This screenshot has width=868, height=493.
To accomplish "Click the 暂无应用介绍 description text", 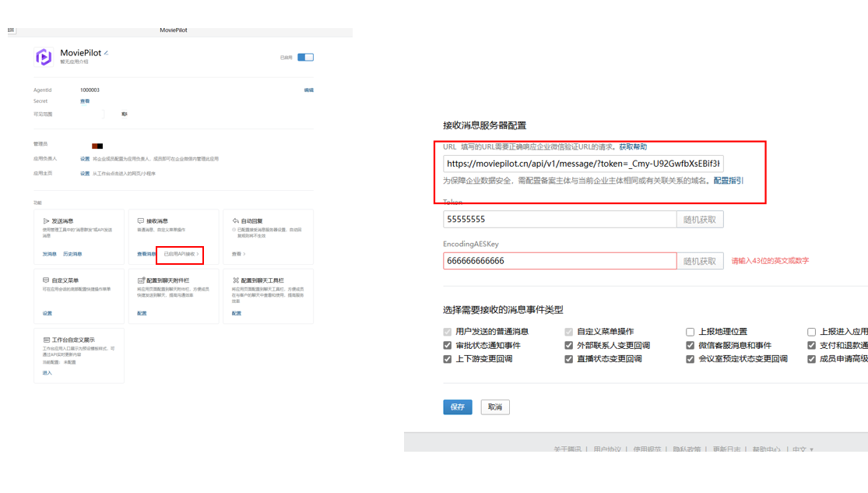I will click(x=74, y=62).
